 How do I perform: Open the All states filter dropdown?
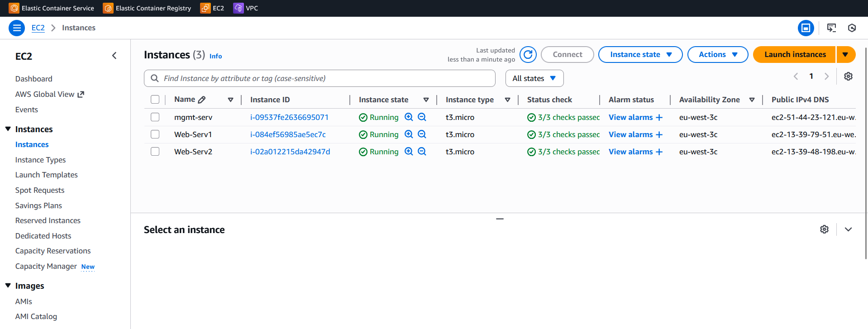coord(534,78)
